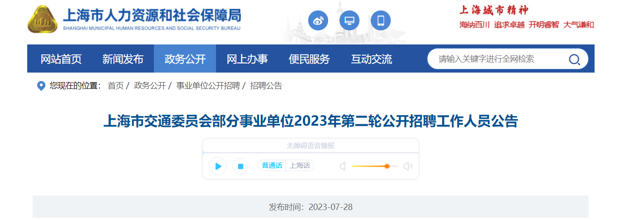Viewport: 644px width, 220px height.
Task: Click the desktop monitor icon in header
Action: click(349, 20)
